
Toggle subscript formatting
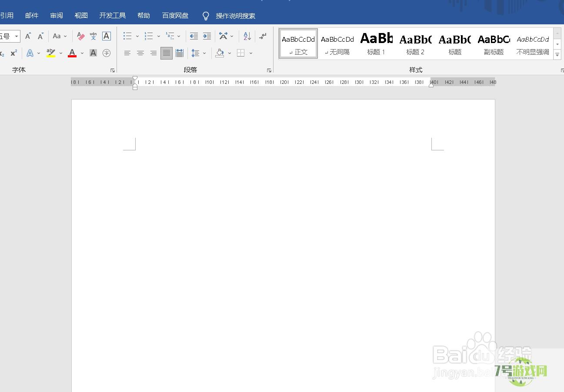click(2, 53)
